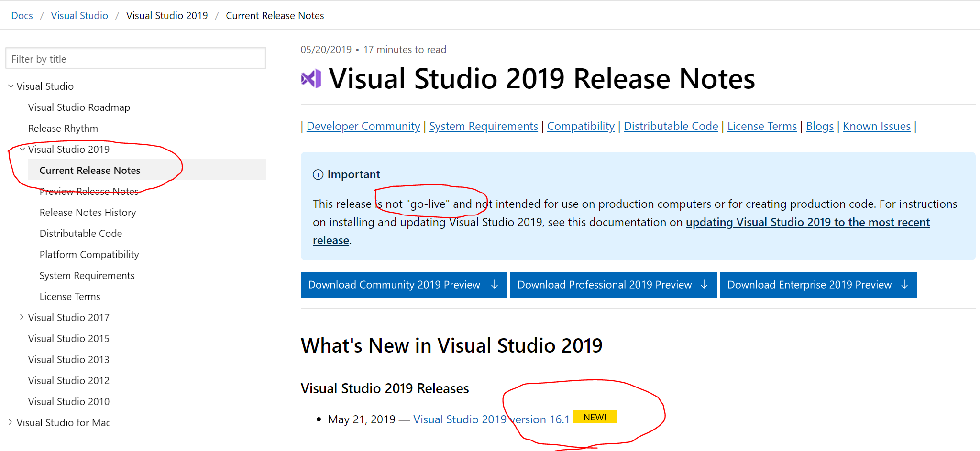The width and height of the screenshot is (980, 451).
Task: Expand the Visual Studio 2017 tree node
Action: [22, 317]
